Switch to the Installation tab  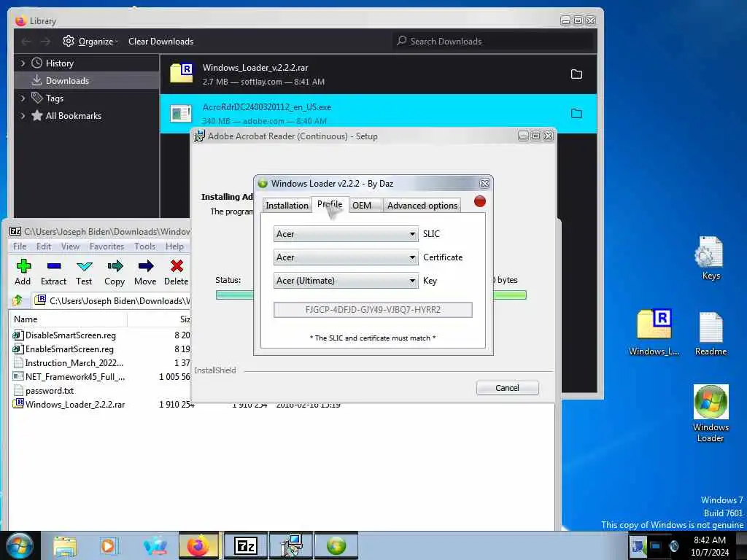point(287,205)
